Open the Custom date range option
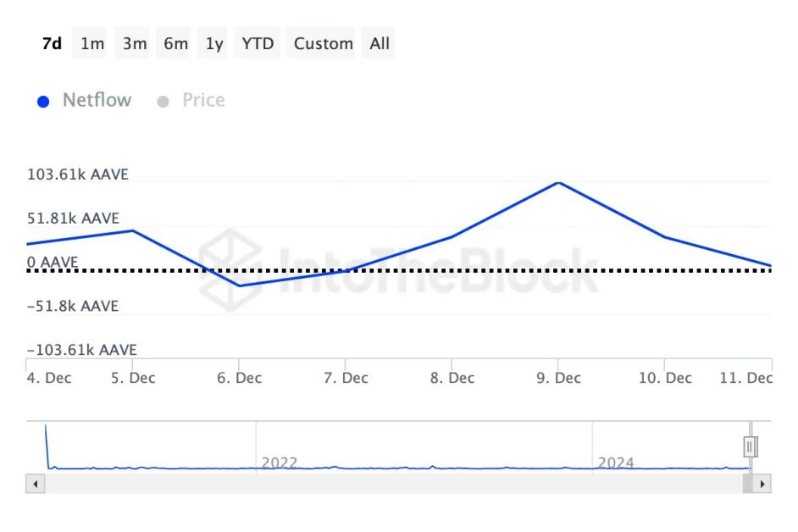Viewport: 798px width, 532px height. 323,43
